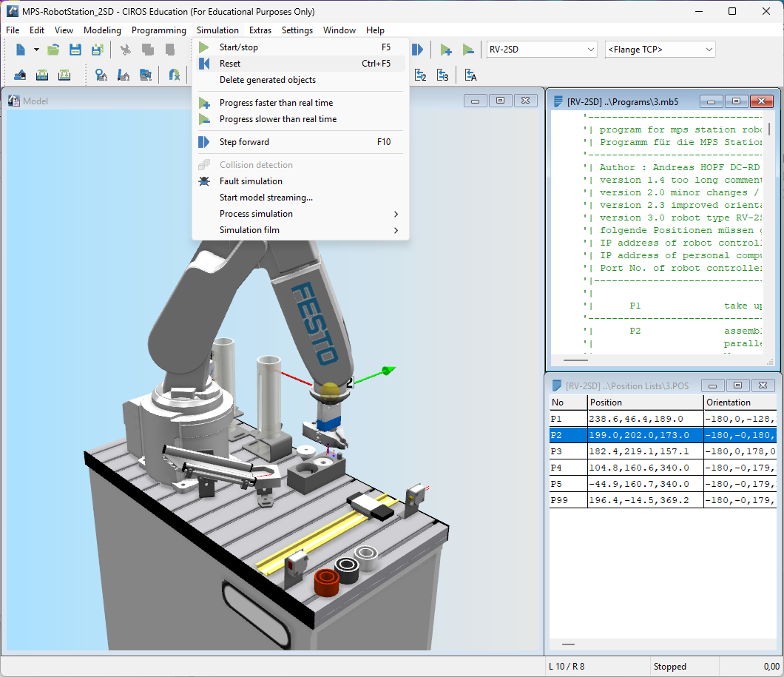Open the Window menu
The width and height of the screenshot is (784, 677).
(339, 30)
